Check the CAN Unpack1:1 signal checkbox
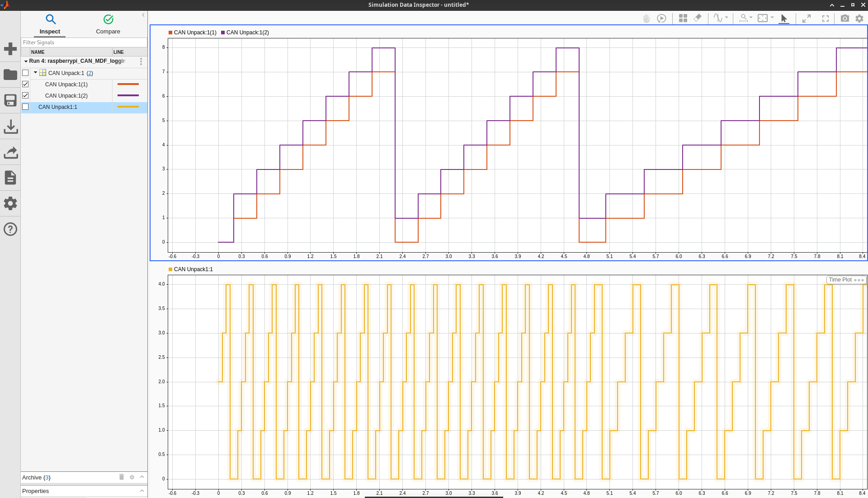The image size is (868, 498). (x=25, y=107)
